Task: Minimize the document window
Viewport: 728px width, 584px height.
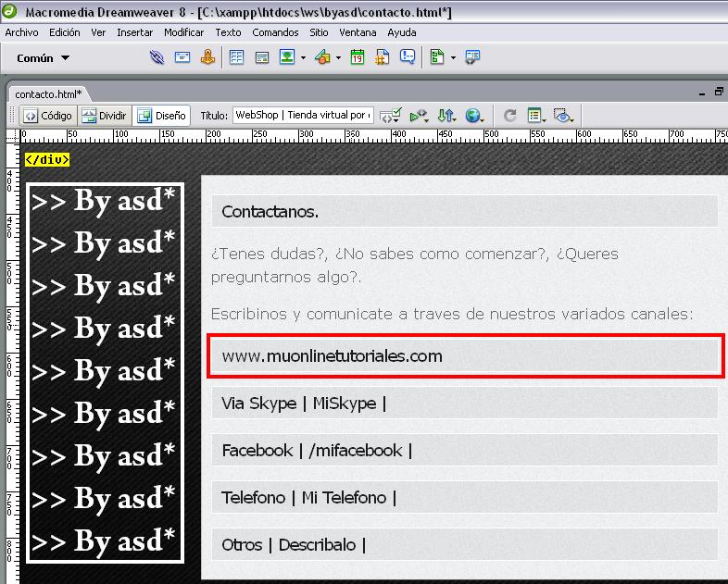Action: pyautogui.click(x=702, y=93)
